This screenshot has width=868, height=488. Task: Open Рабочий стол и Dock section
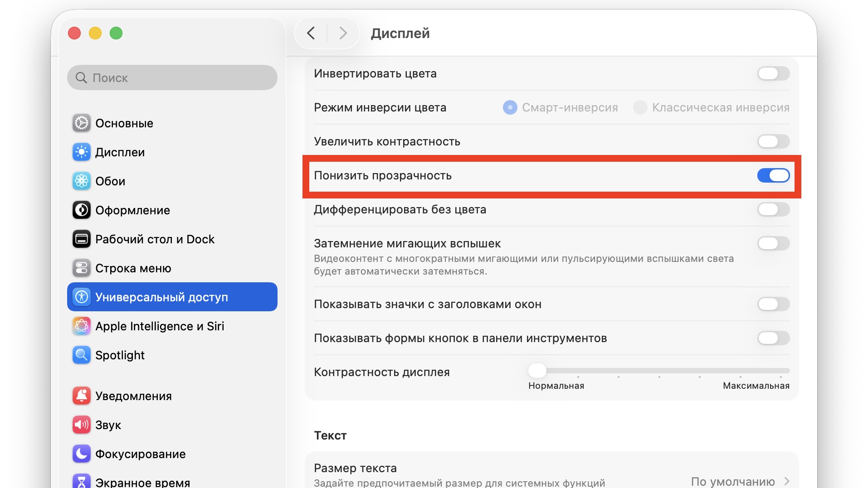pos(172,239)
